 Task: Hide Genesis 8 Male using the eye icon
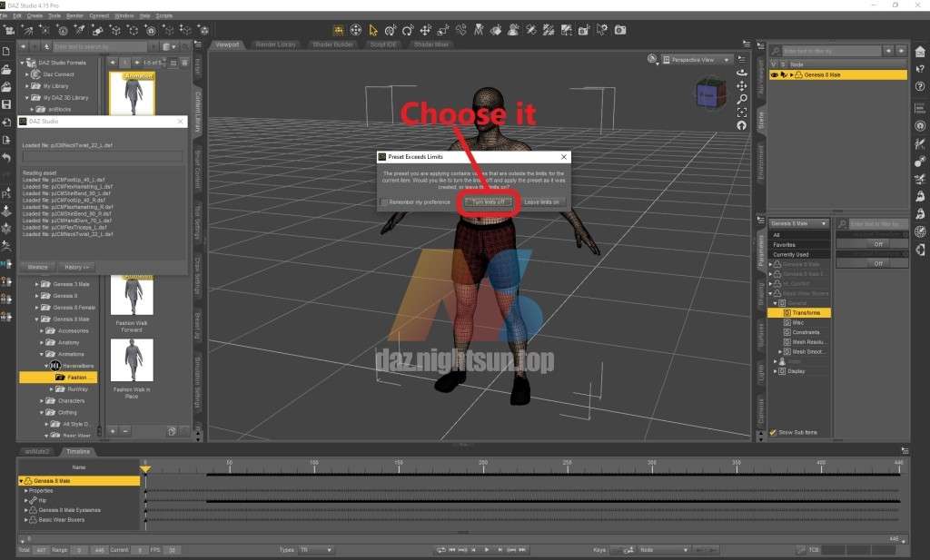tap(775, 74)
